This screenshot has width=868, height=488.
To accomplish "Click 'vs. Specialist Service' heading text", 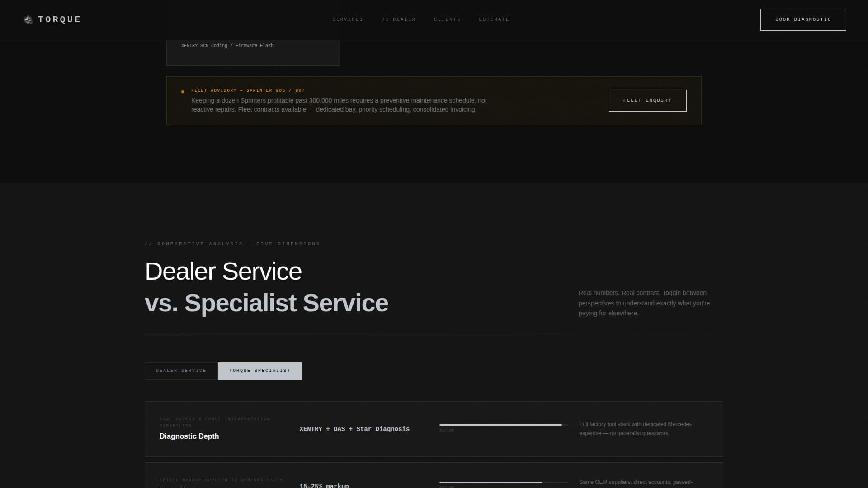I will click(x=266, y=303).
